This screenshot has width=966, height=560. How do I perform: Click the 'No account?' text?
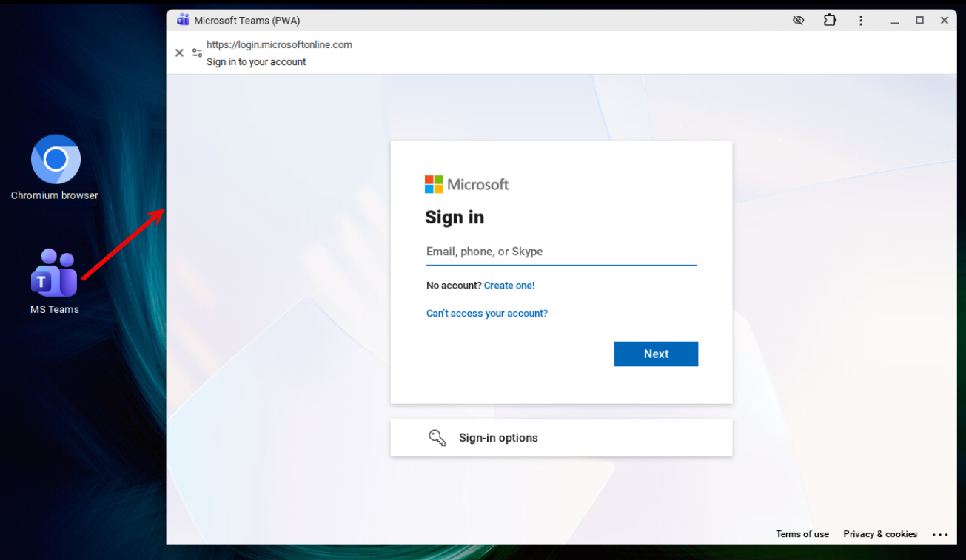tap(454, 286)
